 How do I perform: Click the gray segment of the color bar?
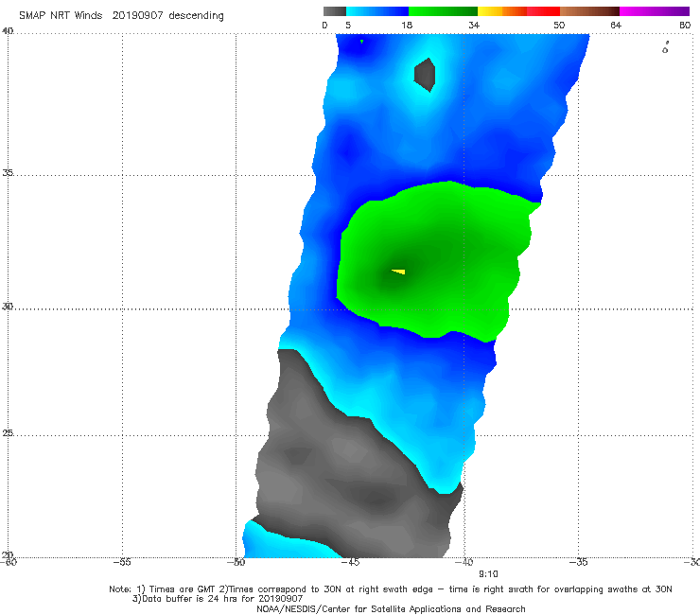coord(334,11)
